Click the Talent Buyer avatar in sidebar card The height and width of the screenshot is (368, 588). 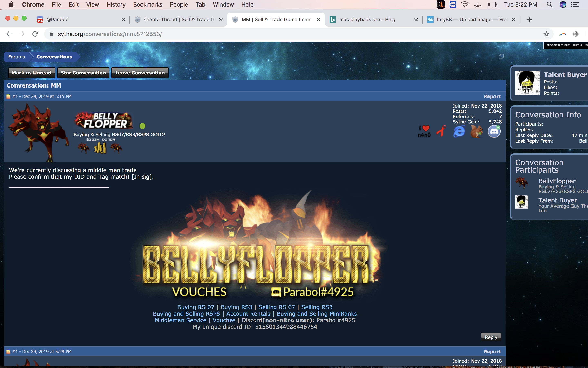tap(528, 83)
